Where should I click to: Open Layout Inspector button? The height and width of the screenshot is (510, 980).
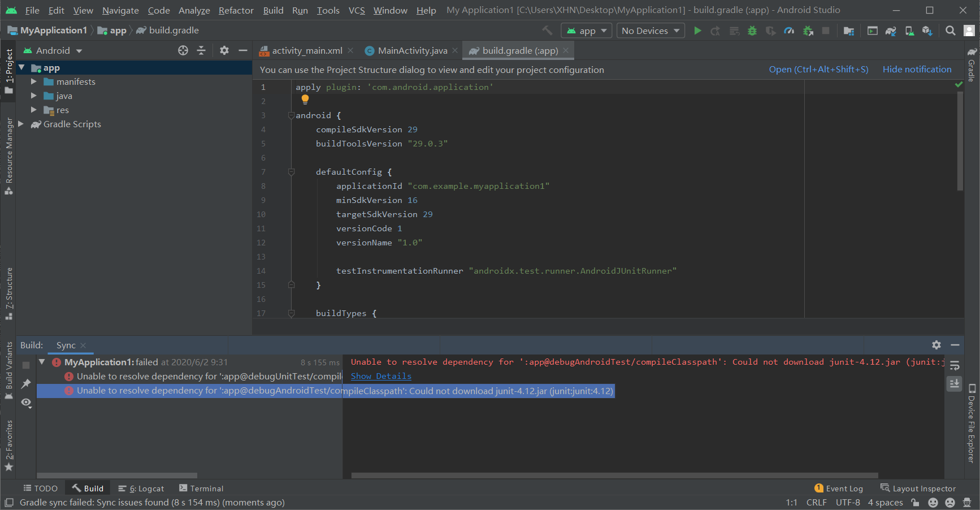918,489
